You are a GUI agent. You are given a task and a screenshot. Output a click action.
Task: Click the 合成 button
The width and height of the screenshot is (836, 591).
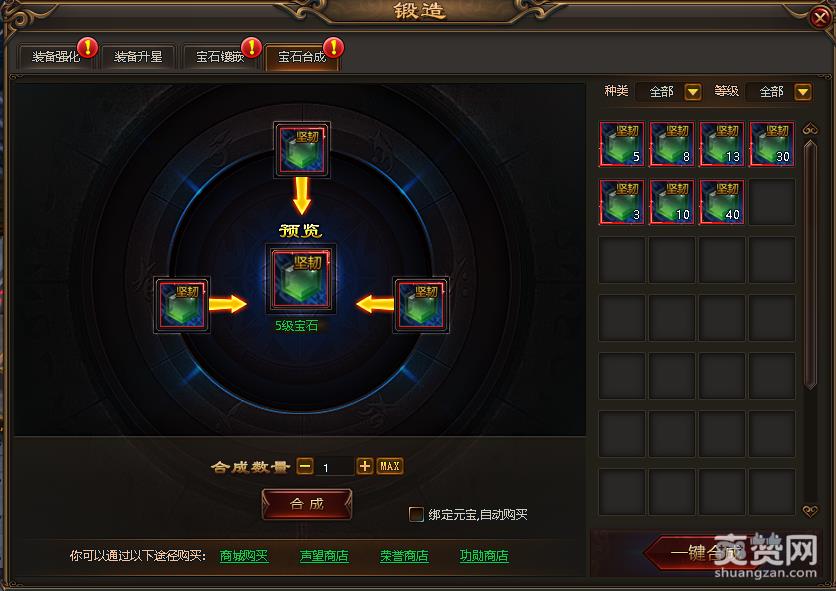(307, 504)
